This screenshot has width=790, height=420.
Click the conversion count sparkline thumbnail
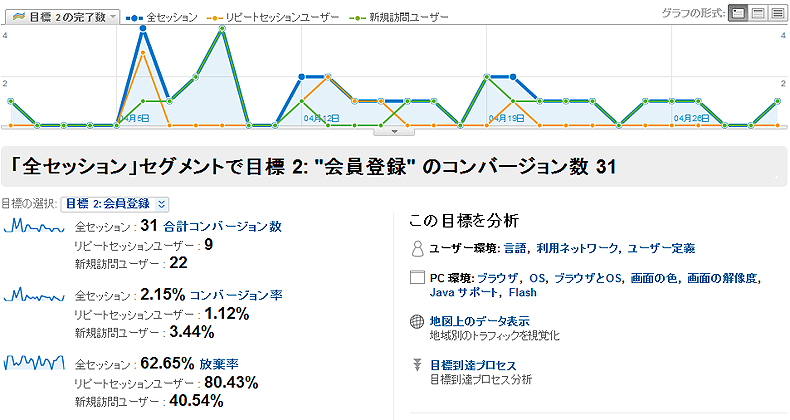34,226
